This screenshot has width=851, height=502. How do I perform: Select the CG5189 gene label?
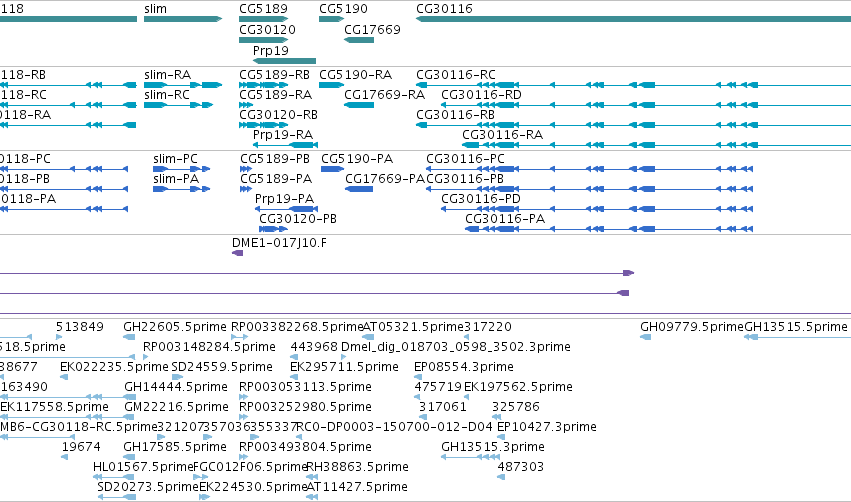coord(263,9)
